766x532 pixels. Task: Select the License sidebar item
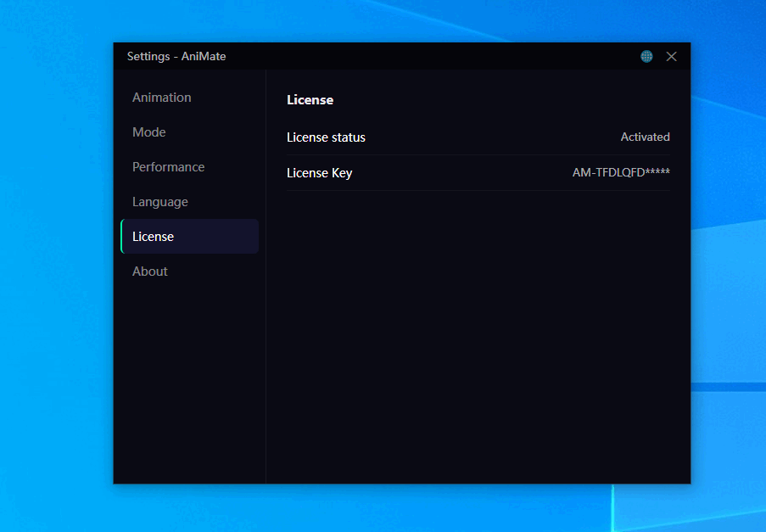pos(189,237)
